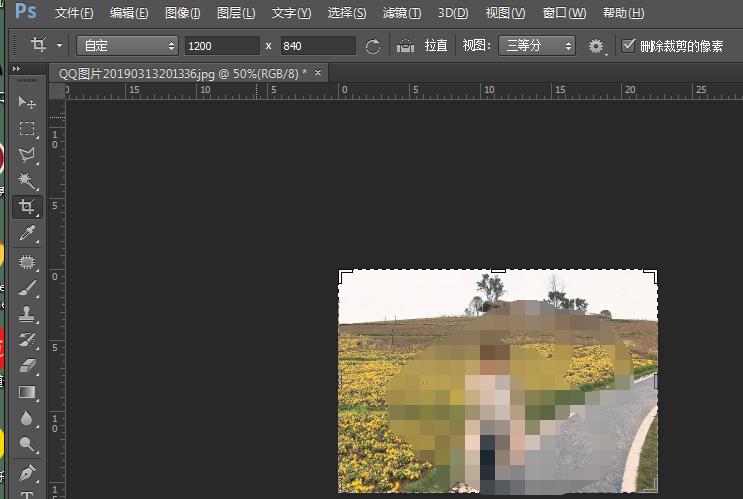Click the ruler origin corner box
743x499 pixels.
(57, 91)
